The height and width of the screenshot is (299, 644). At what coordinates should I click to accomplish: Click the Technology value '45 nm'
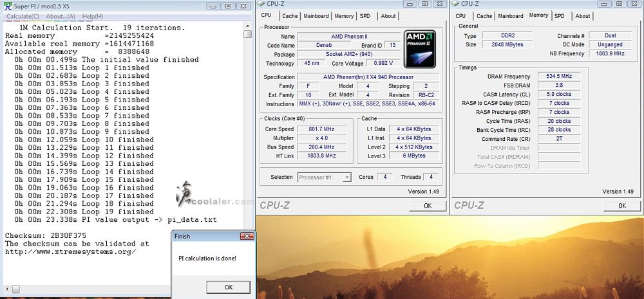(x=311, y=63)
